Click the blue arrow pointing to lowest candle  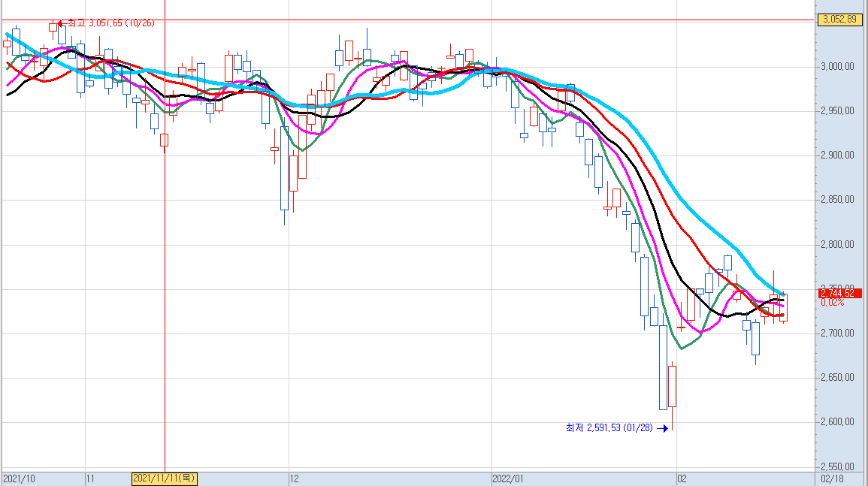coord(663,428)
